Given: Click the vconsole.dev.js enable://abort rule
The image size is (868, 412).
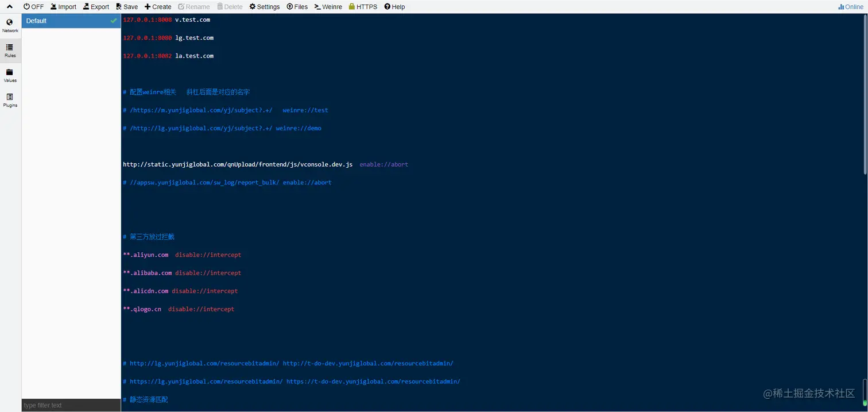Looking at the screenshot, I should click(266, 164).
